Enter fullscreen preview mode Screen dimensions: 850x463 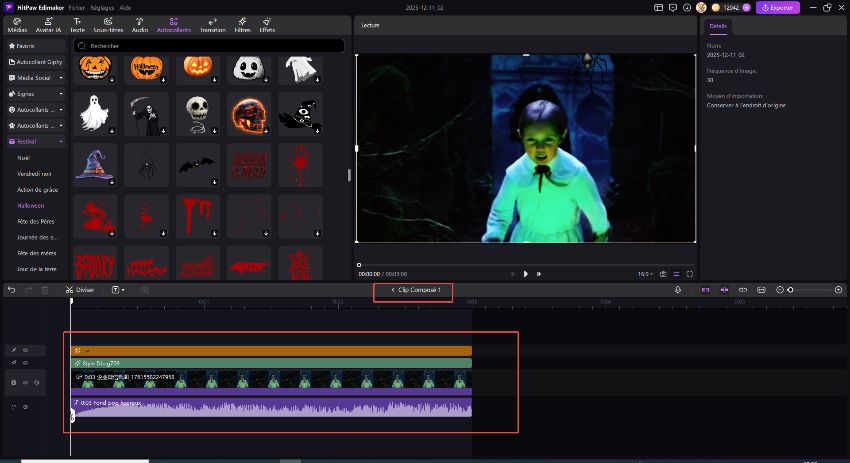(x=690, y=274)
